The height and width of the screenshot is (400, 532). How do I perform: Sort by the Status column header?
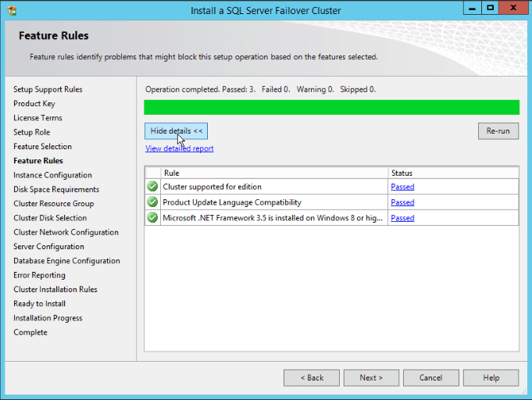[452, 173]
